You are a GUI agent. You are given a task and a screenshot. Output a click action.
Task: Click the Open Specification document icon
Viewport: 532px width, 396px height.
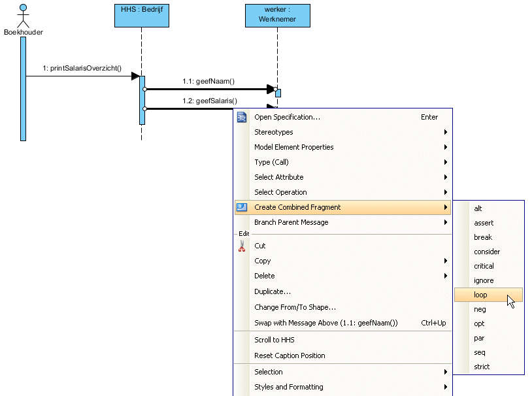point(242,118)
